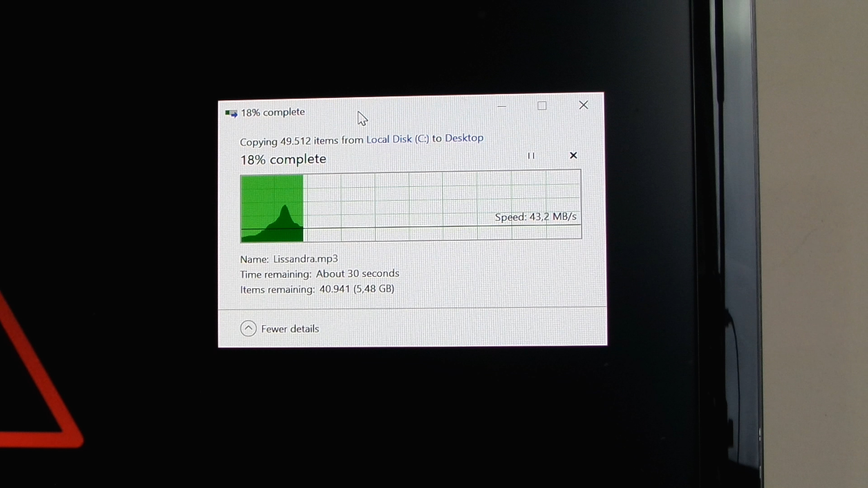This screenshot has width=868, height=488.
Task: Click the green transfer progress graph
Action: (x=410, y=206)
